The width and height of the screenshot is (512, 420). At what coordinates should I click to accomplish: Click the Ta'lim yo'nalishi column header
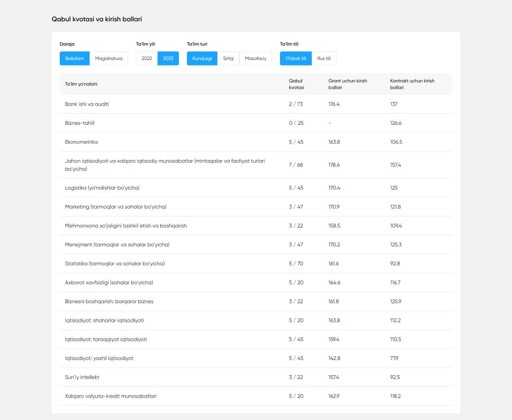tap(81, 84)
